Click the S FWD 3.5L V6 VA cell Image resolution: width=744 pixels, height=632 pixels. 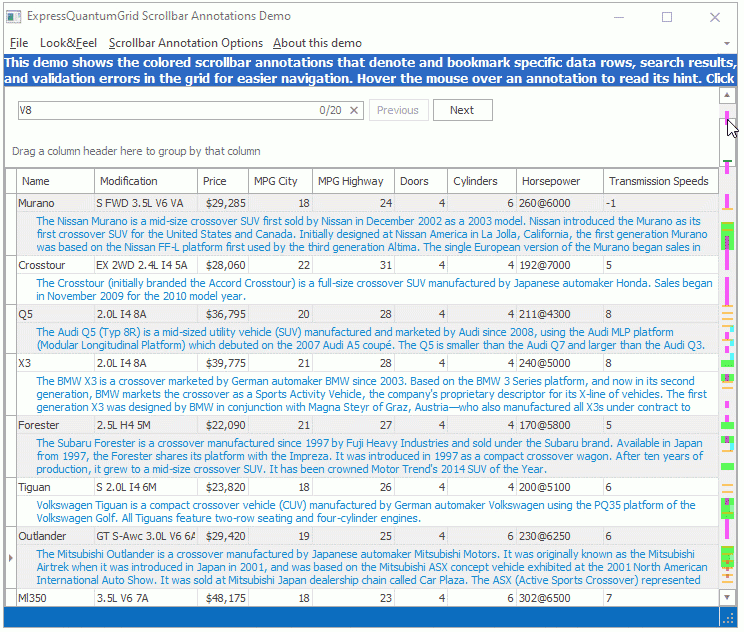click(146, 203)
